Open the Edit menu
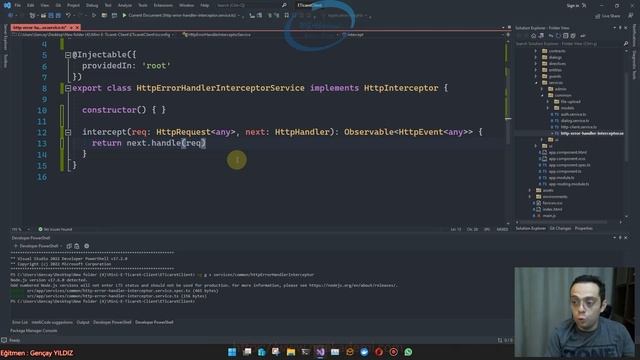The height and width of the screenshot is (360, 640). (31, 5)
